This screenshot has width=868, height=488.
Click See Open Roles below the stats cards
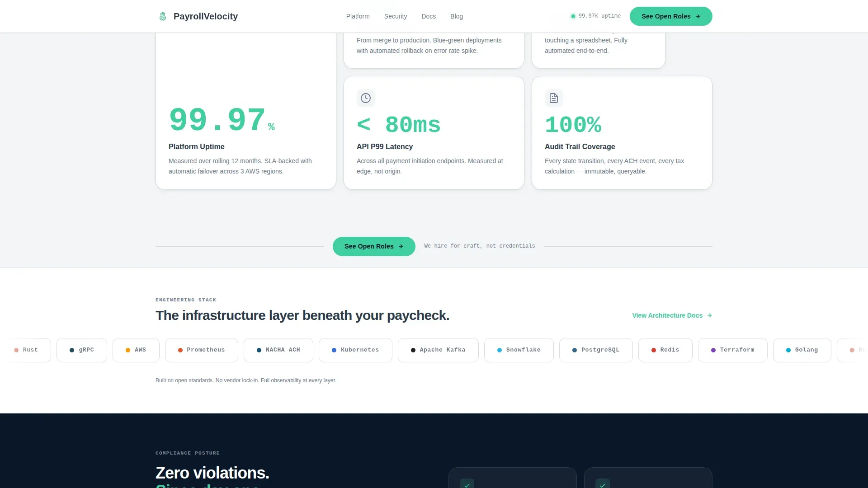point(374,246)
